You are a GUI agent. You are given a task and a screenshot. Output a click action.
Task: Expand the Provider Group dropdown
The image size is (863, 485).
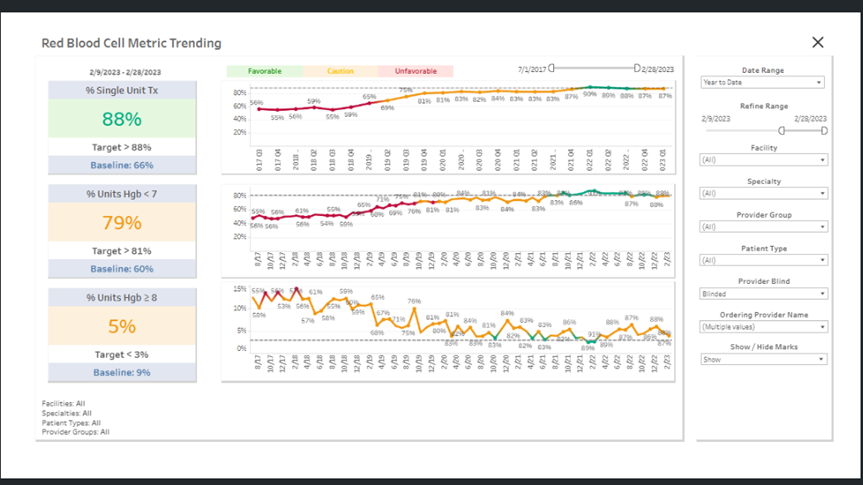[763, 227]
